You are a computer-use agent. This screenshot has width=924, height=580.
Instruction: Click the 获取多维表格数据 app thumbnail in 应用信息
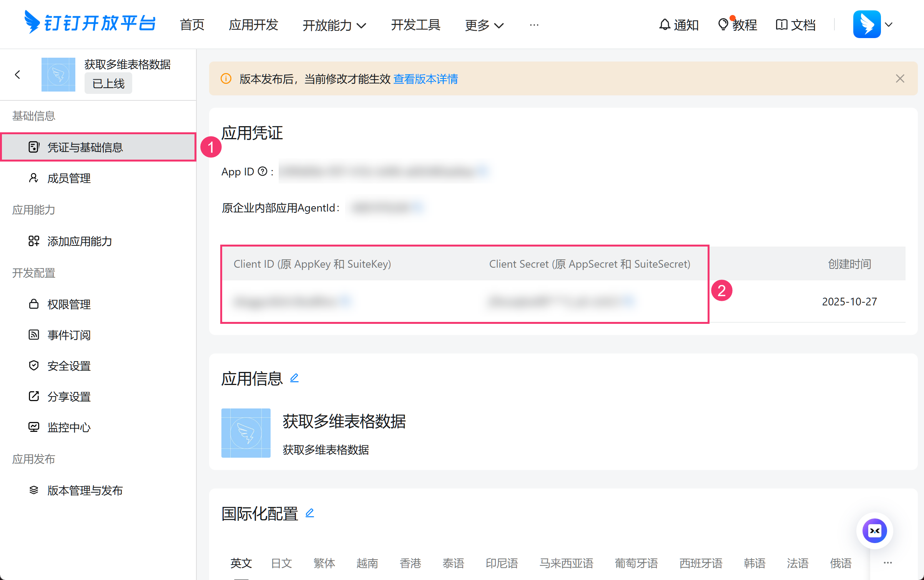click(x=246, y=433)
